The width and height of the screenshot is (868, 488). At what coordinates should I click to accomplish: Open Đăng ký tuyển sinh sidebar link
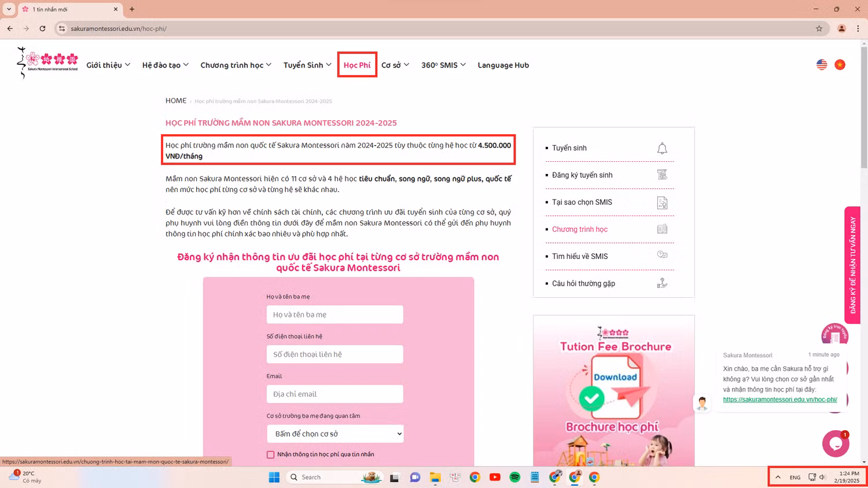click(x=582, y=175)
